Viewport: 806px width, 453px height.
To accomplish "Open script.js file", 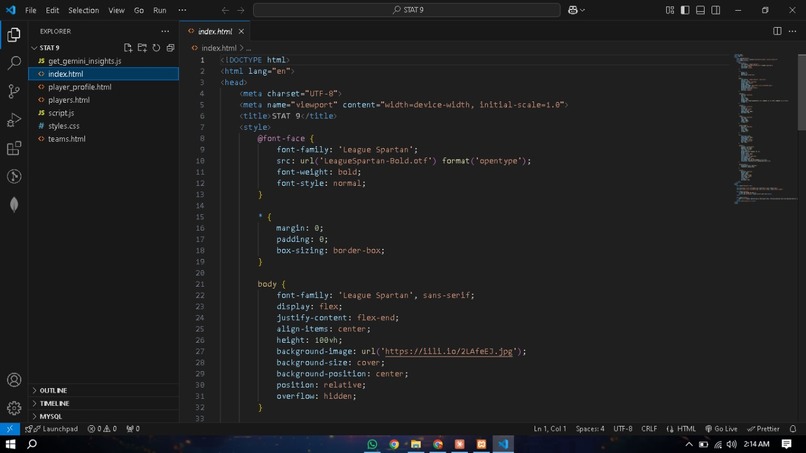I will [x=61, y=113].
